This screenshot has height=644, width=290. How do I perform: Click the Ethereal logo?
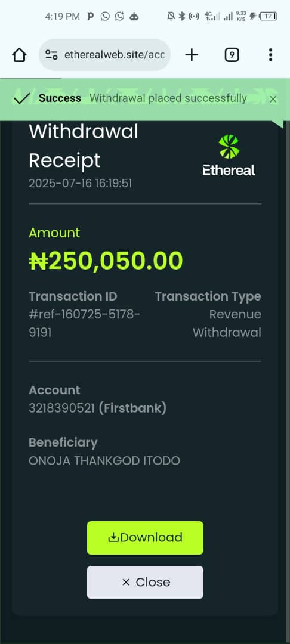[229, 155]
